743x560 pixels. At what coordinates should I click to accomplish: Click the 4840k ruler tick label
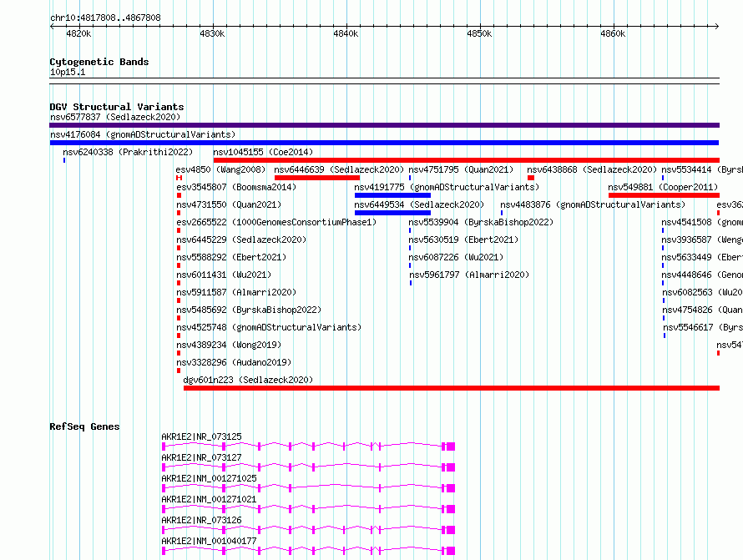[x=346, y=33]
